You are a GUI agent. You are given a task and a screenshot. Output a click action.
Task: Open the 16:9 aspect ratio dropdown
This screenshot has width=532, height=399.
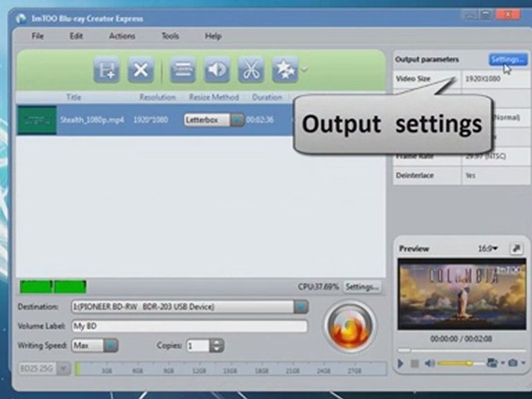(x=488, y=249)
